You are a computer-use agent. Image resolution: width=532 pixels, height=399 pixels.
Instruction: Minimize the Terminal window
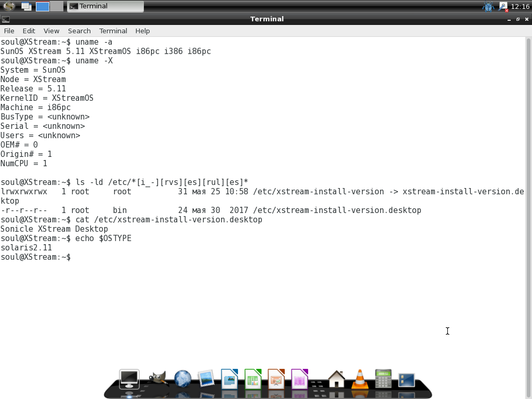tap(509, 19)
